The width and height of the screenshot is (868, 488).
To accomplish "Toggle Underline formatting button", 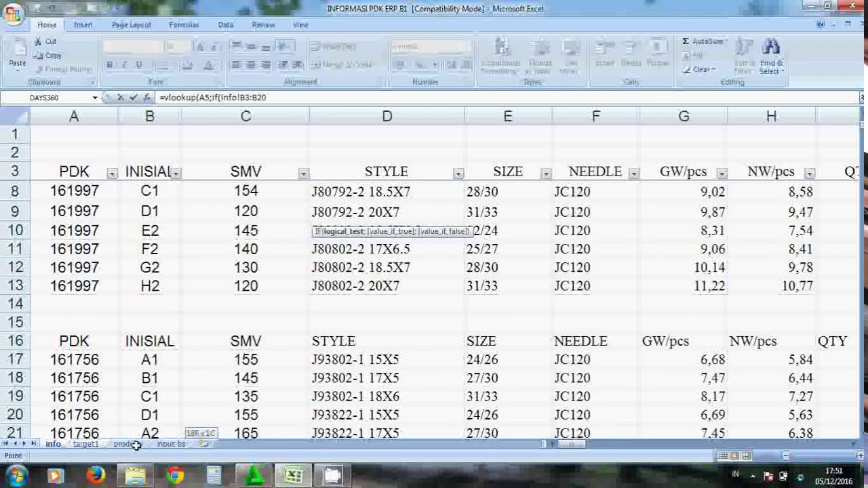I will point(139,65).
